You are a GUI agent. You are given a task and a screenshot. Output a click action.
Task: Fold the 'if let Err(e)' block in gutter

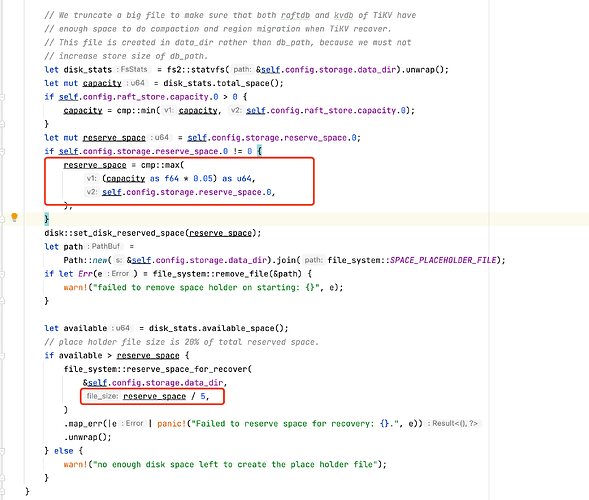(2, 274)
